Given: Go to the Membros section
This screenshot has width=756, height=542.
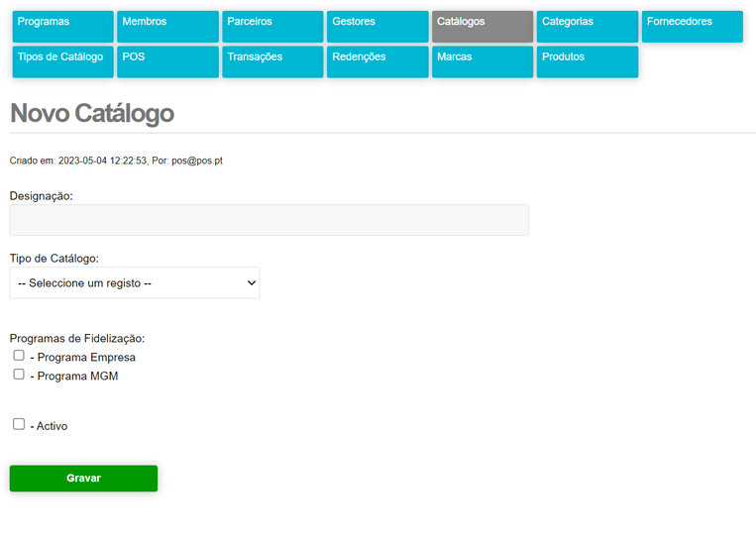Looking at the screenshot, I should point(166,27).
